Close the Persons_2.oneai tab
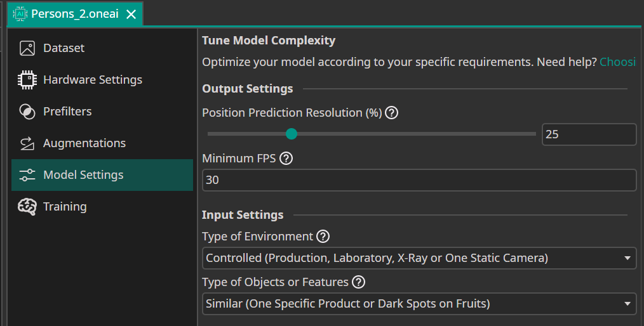This screenshot has width=644, height=326. (131, 14)
